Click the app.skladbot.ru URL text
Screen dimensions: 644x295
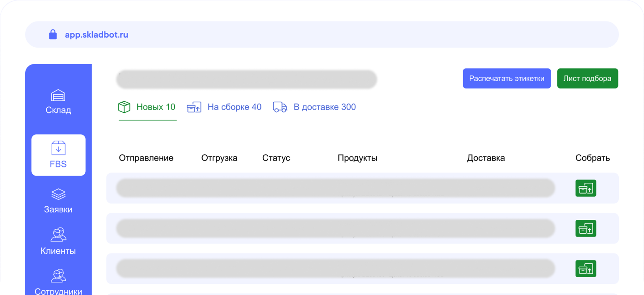[x=96, y=35]
